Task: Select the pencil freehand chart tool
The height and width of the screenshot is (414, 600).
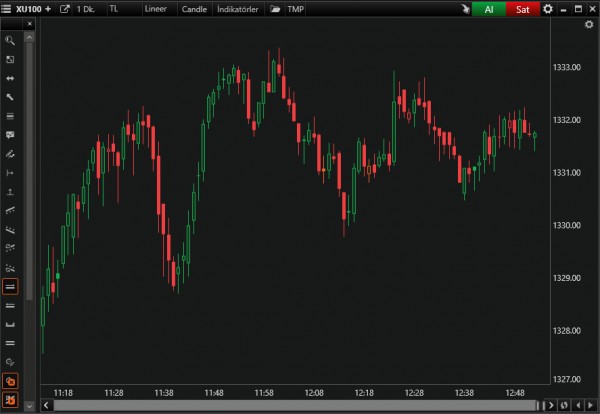Action: (10, 154)
